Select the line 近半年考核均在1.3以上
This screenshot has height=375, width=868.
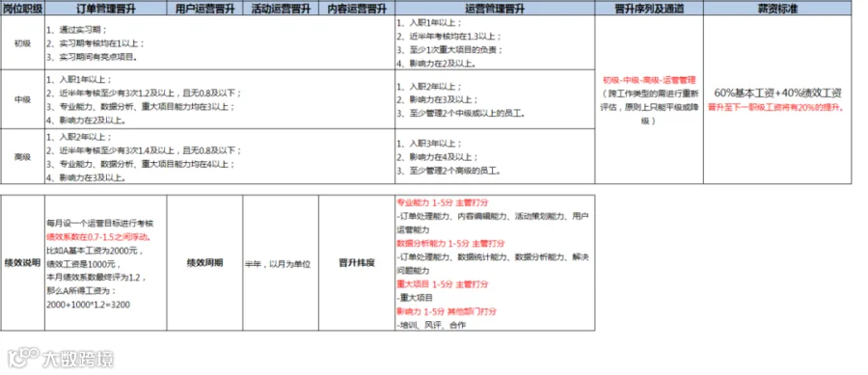click(449, 37)
